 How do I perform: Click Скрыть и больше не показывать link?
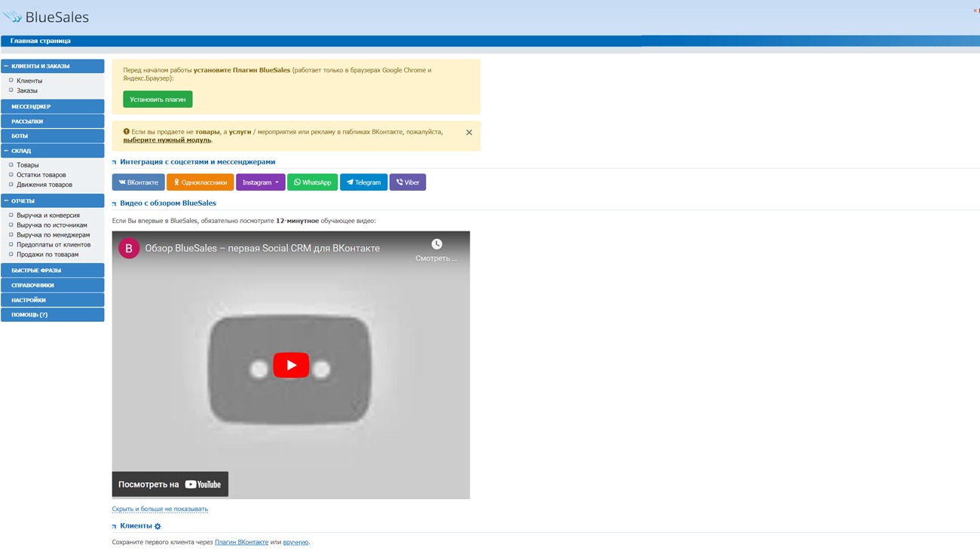click(160, 509)
